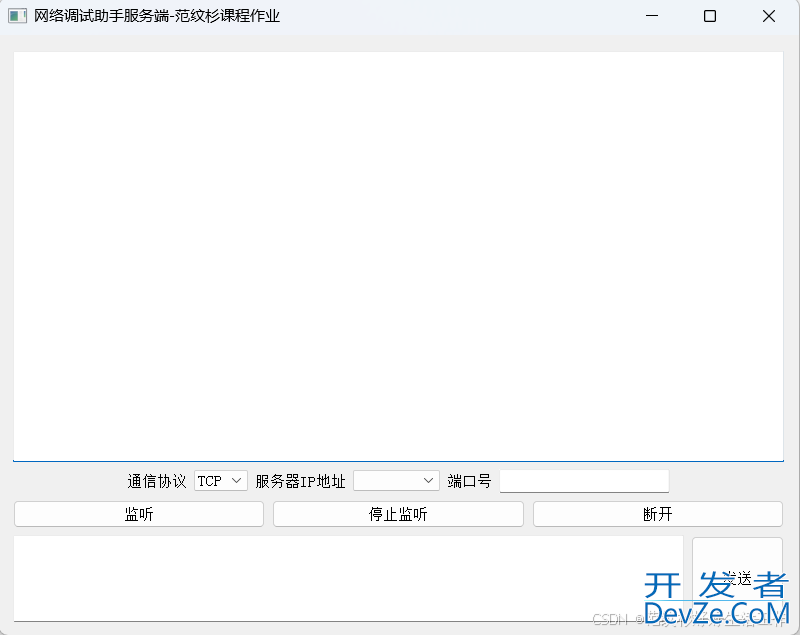Click the 端口号 port input field
800x635 pixels.
point(584,481)
